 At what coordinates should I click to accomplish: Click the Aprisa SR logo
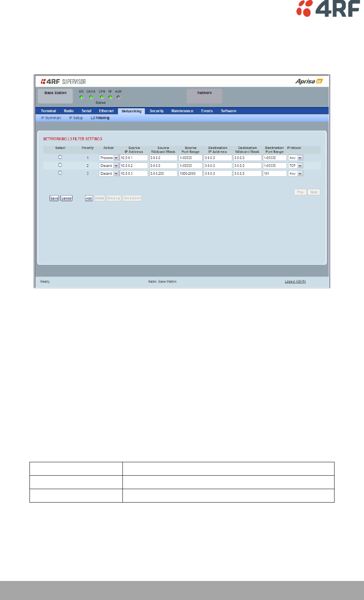click(x=309, y=81)
